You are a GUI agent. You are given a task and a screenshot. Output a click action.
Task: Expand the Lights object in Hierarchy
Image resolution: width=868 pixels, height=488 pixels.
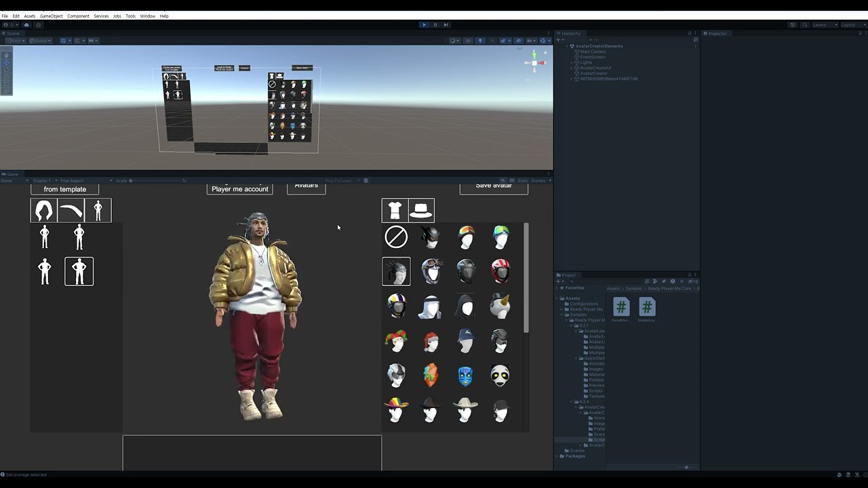click(x=572, y=62)
